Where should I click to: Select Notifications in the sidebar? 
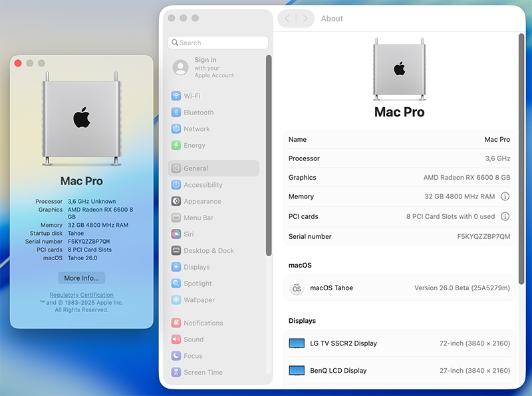[215, 323]
